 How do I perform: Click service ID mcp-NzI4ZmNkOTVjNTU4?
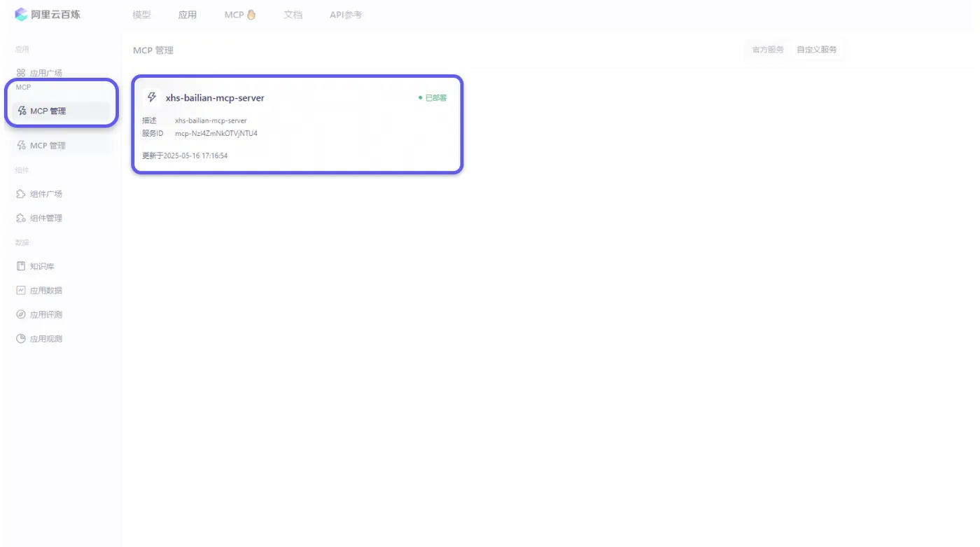click(216, 133)
